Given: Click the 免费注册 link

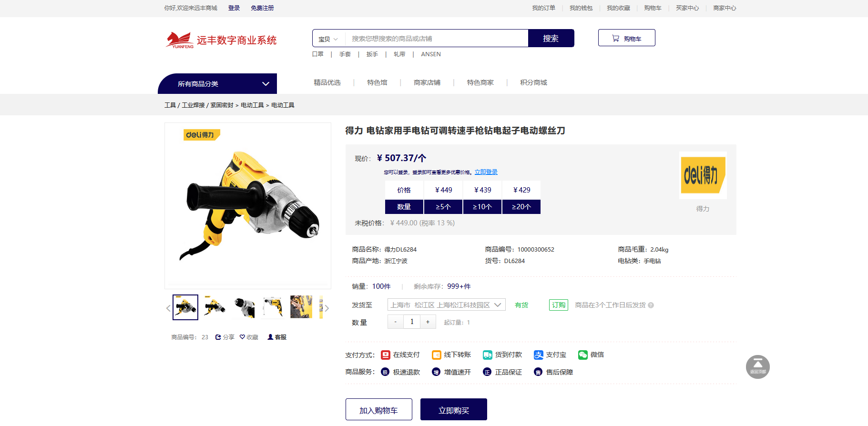Looking at the screenshot, I should [x=262, y=8].
